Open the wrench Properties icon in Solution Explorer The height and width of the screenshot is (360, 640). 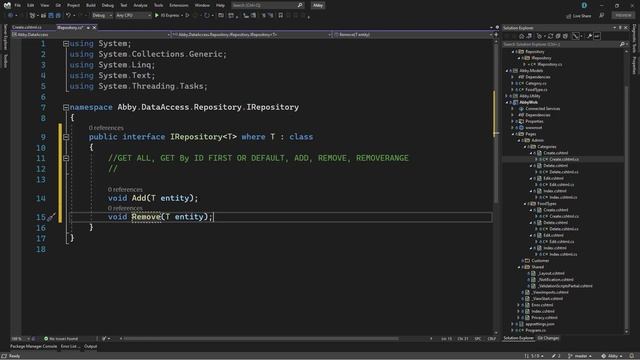pyautogui.click(x=589, y=36)
